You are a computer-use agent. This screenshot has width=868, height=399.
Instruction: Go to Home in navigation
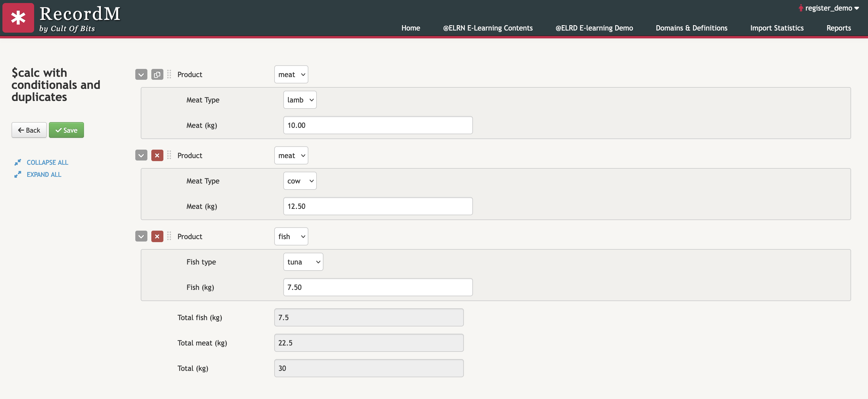coord(410,28)
